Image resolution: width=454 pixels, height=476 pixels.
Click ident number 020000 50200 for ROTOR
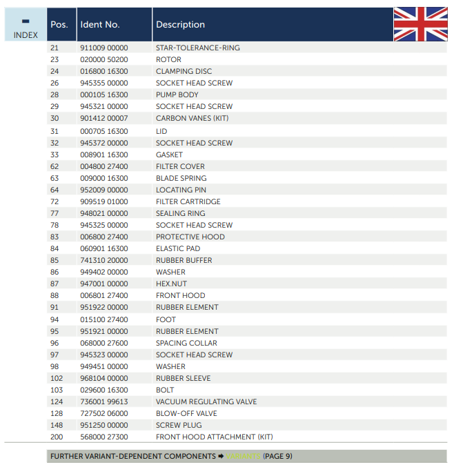[x=103, y=60]
